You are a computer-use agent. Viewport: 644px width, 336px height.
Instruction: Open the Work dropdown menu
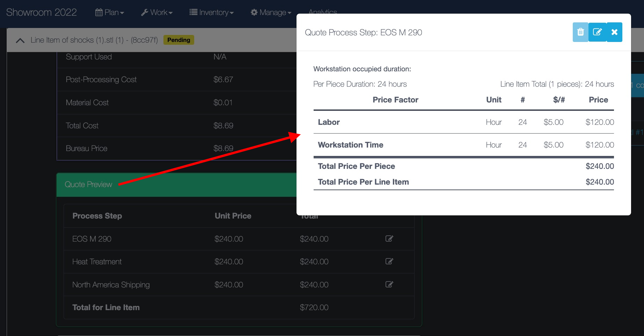pos(157,13)
